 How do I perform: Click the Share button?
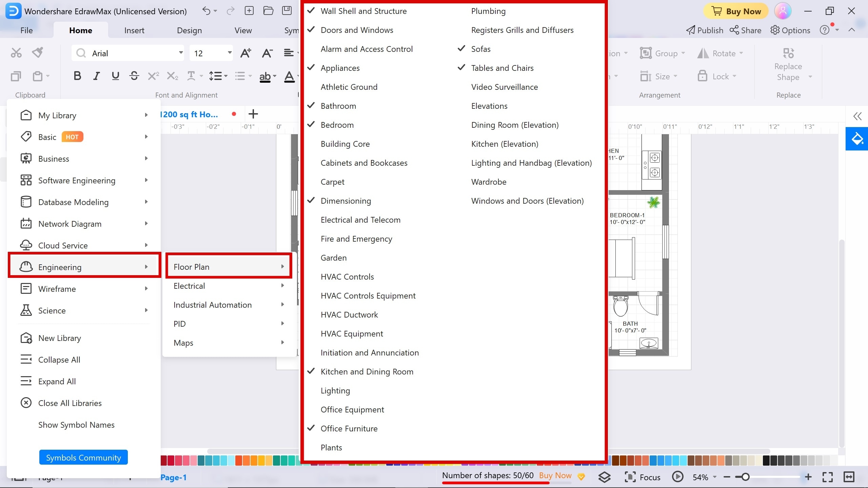tap(745, 30)
